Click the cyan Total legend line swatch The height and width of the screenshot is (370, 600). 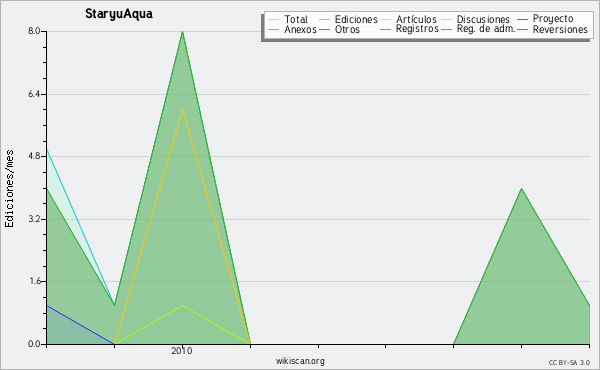[274, 19]
